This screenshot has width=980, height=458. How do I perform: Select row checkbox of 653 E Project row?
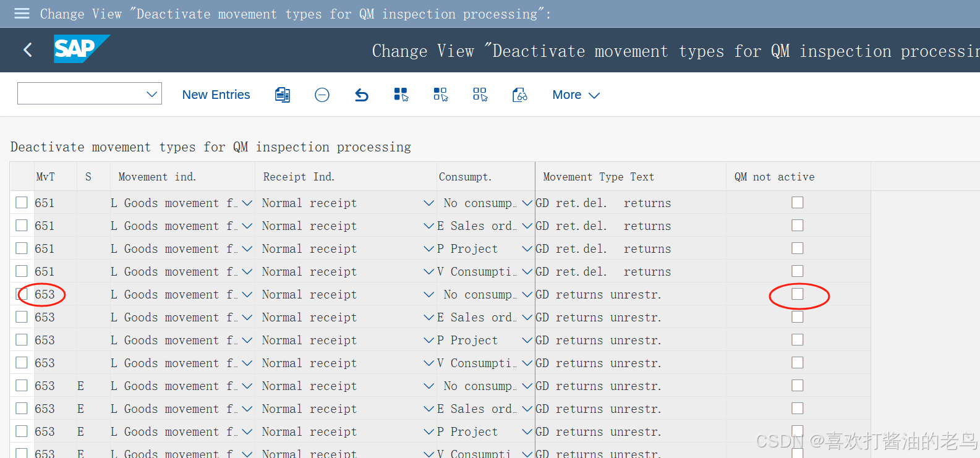coord(22,431)
